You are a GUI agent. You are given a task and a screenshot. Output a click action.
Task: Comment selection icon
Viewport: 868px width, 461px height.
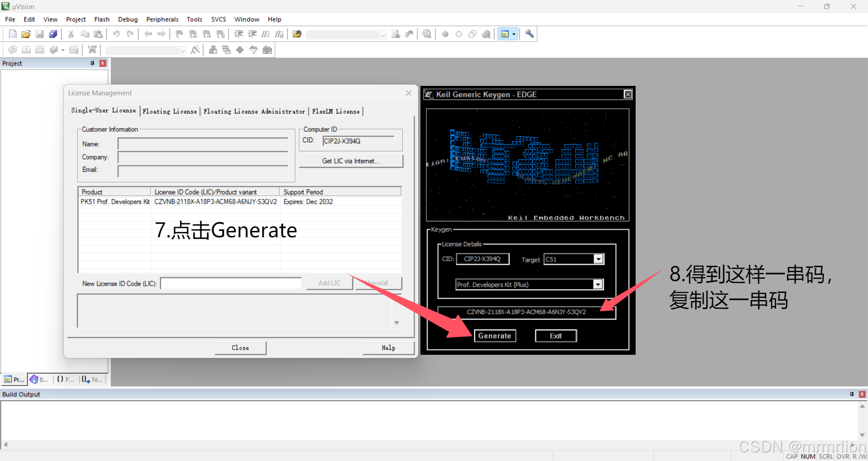(x=266, y=34)
